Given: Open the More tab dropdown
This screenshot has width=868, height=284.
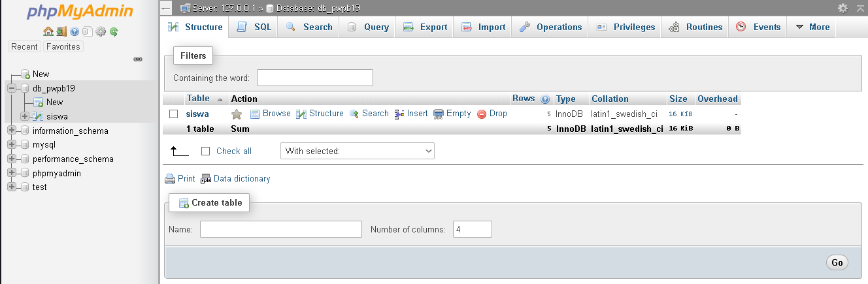Looking at the screenshot, I should pyautogui.click(x=812, y=27).
